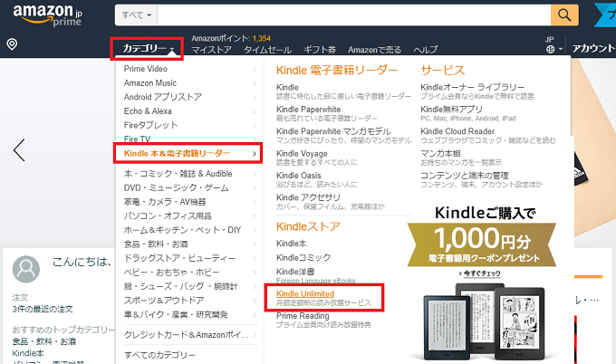Click the search magnifier button
Image resolution: width=616 pixels, height=364 pixels.
564,15
